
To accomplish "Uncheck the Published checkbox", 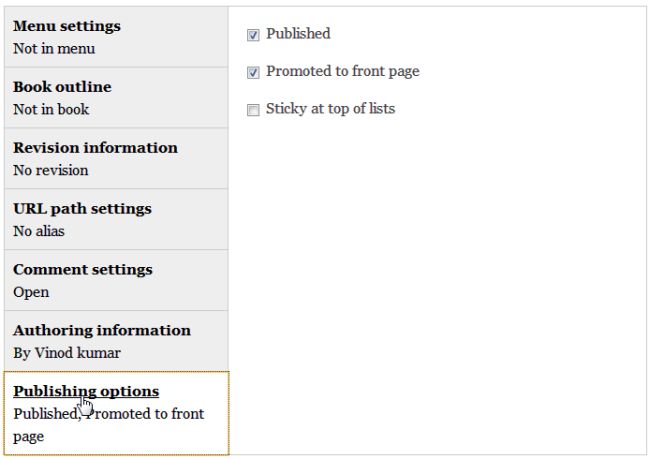I will pos(253,35).
